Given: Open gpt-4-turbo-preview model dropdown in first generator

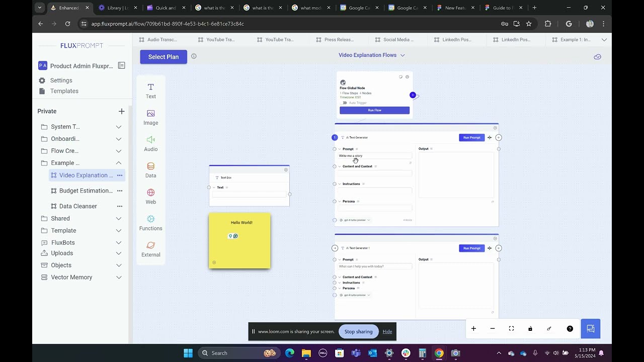Looking at the screenshot, I should coord(355,220).
